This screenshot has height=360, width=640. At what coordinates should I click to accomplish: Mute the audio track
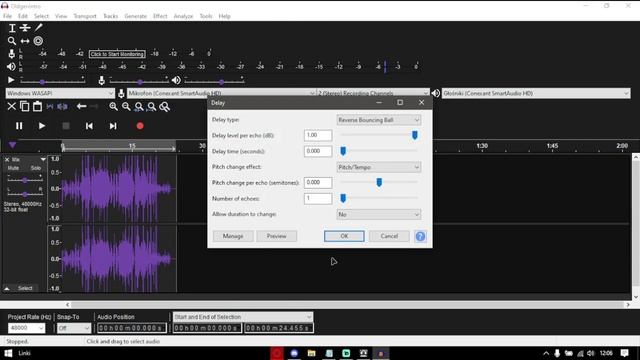pos(13,168)
